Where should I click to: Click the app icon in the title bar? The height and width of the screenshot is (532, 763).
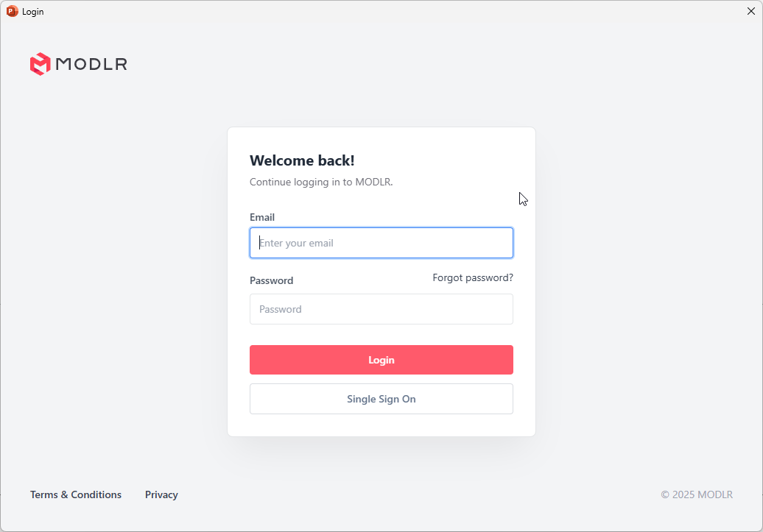click(12, 11)
